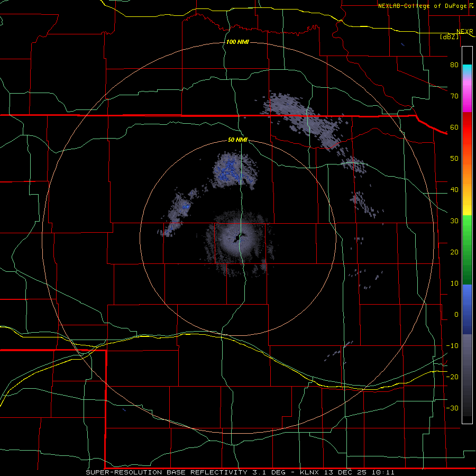Click the positive 20 value on dBZ scale
Screen dimensions: 476x476
pyautogui.click(x=454, y=252)
